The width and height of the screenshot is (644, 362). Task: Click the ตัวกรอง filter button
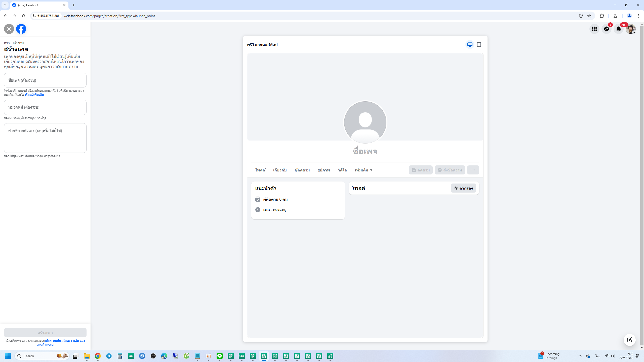[x=463, y=188]
